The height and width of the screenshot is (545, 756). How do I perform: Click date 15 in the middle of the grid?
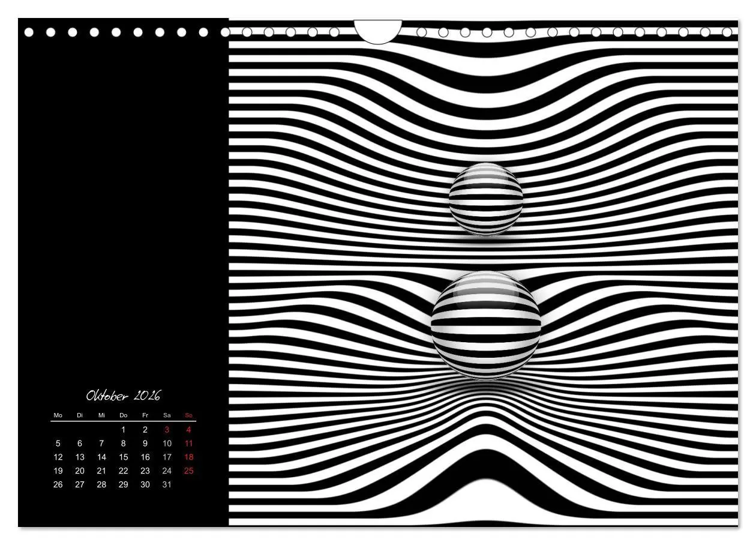pos(123,457)
